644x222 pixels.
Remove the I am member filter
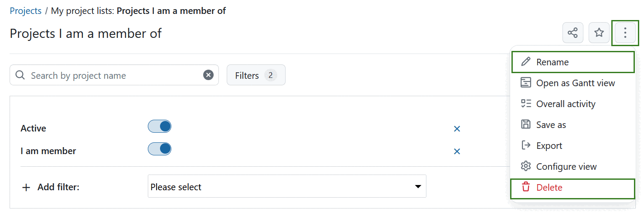[x=457, y=151]
